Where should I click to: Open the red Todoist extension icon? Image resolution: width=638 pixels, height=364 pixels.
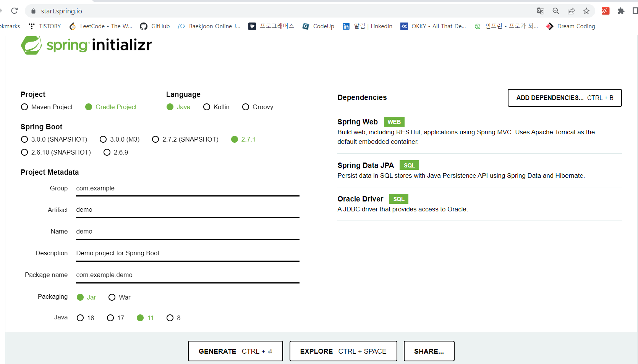click(x=606, y=11)
